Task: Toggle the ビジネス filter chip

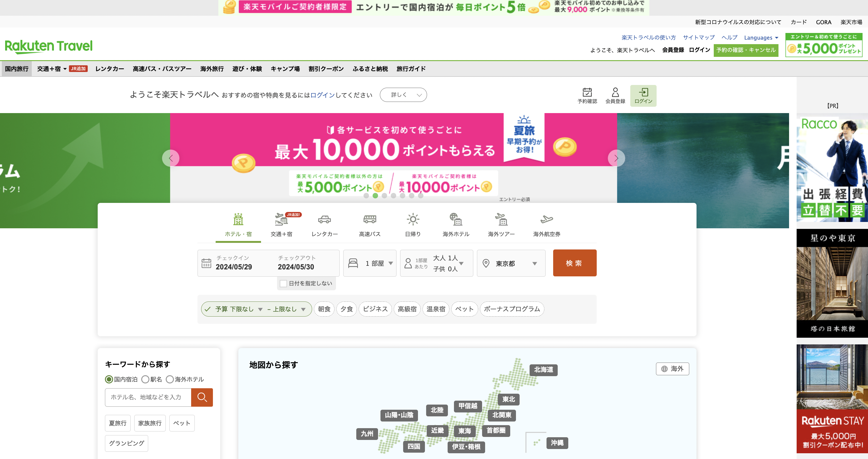Action: pyautogui.click(x=375, y=309)
